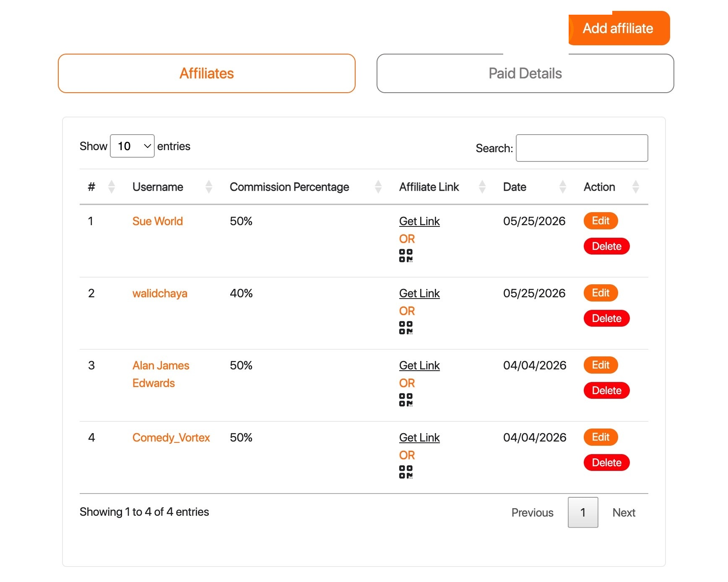
Task: Click the Showing 1 to 4 of 4 entries text
Action: [144, 512]
